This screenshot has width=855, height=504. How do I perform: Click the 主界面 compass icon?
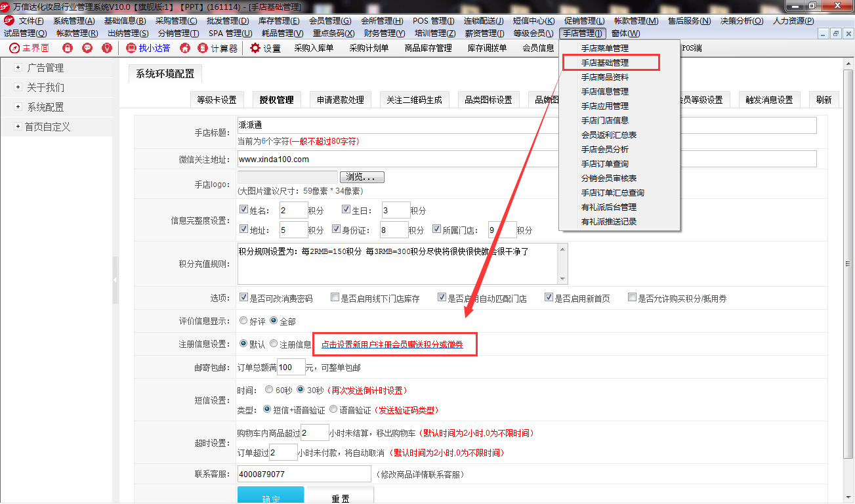tap(14, 48)
